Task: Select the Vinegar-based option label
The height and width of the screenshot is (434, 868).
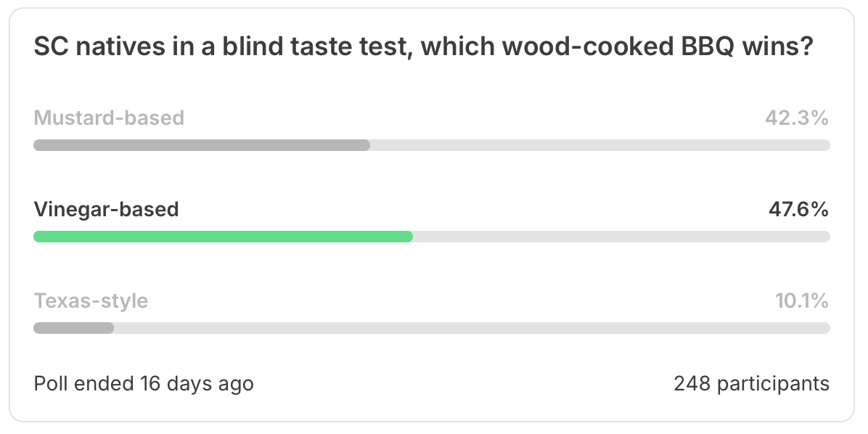Action: [x=106, y=209]
